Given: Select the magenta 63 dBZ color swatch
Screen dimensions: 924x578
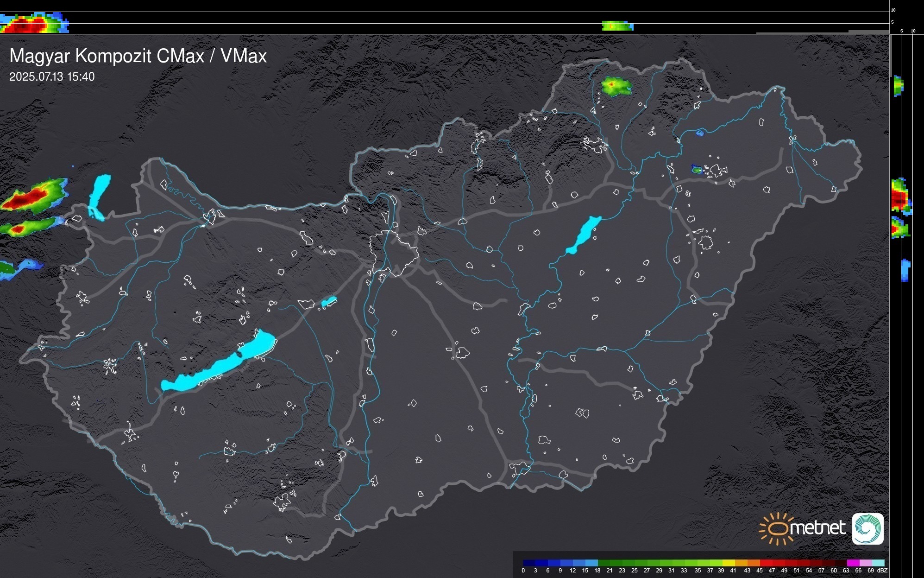Looking at the screenshot, I should point(853,563).
